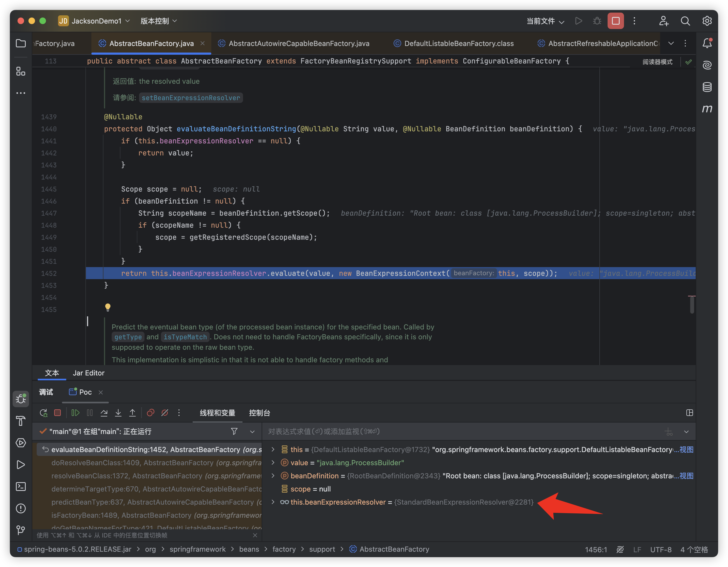728x567 pixels.
Task: Expand this.beanExpressionResolver watch node
Action: 273,502
